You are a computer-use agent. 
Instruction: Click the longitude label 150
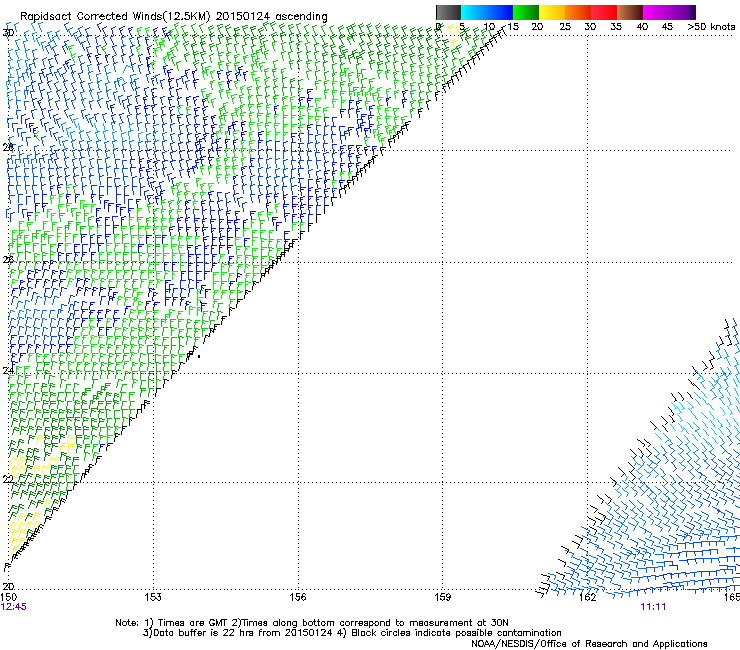click(9, 597)
